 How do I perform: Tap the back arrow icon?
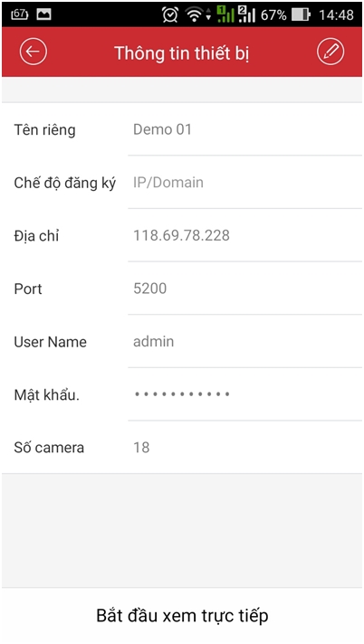tap(33, 52)
